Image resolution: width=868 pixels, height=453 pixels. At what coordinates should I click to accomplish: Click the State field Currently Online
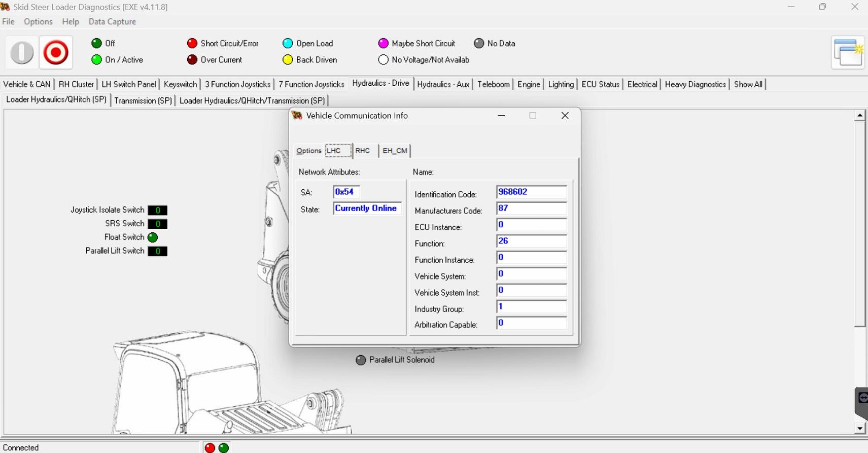click(367, 208)
